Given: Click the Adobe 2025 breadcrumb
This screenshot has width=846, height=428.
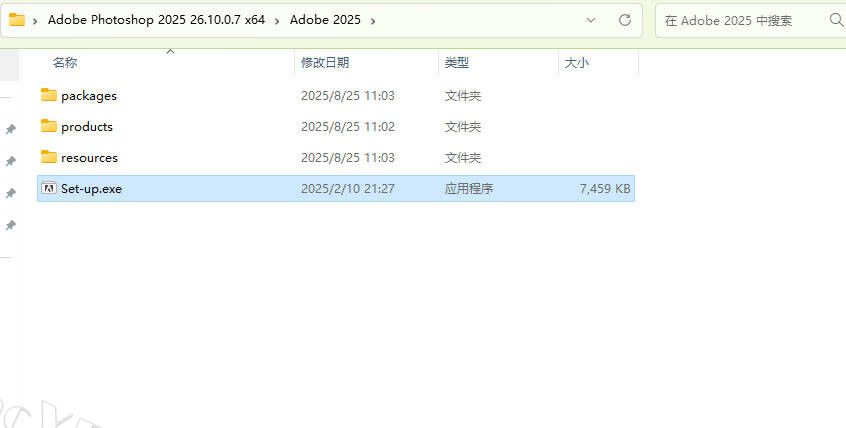Looking at the screenshot, I should pyautogui.click(x=325, y=20).
